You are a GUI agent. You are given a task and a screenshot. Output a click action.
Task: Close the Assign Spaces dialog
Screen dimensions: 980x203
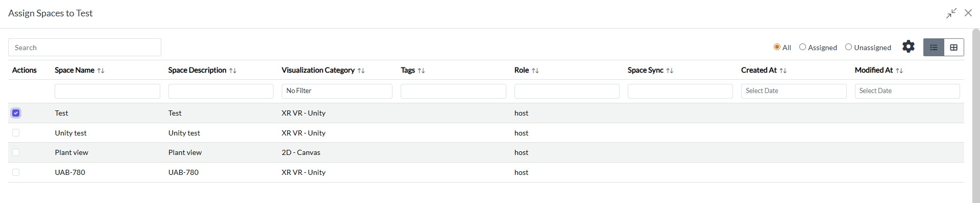click(x=968, y=13)
